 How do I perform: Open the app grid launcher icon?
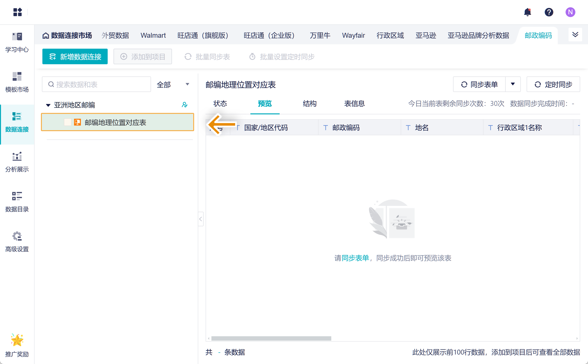tap(17, 12)
